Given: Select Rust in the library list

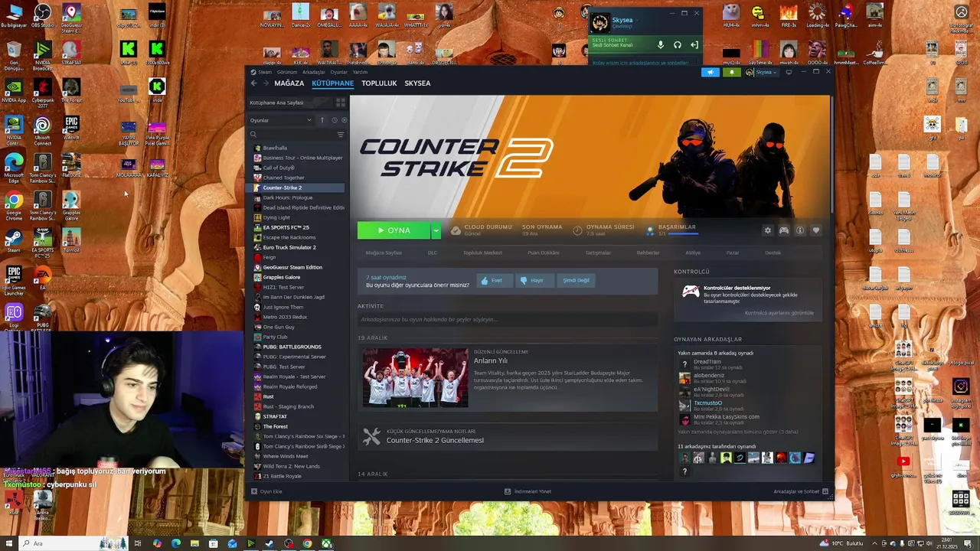Looking at the screenshot, I should (299, 396).
